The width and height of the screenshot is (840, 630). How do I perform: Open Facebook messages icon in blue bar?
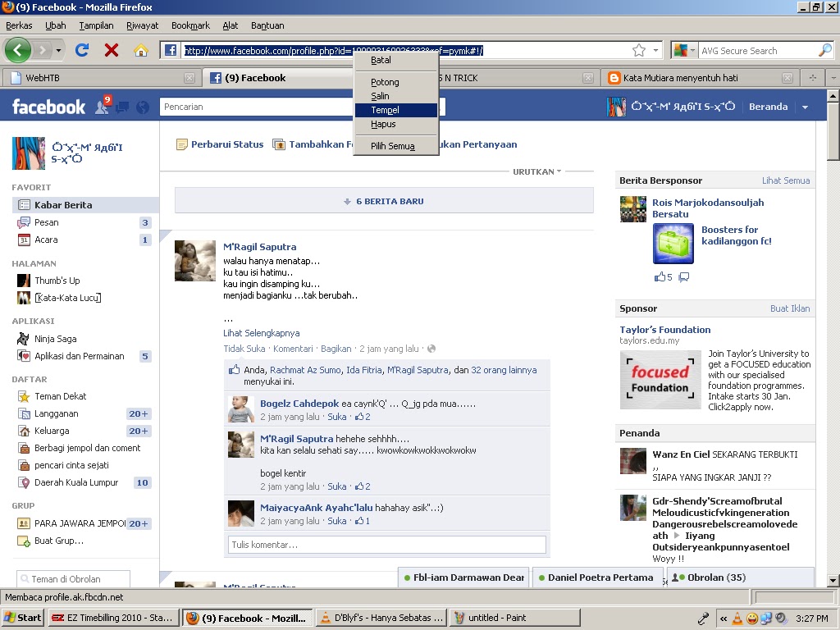(122, 107)
